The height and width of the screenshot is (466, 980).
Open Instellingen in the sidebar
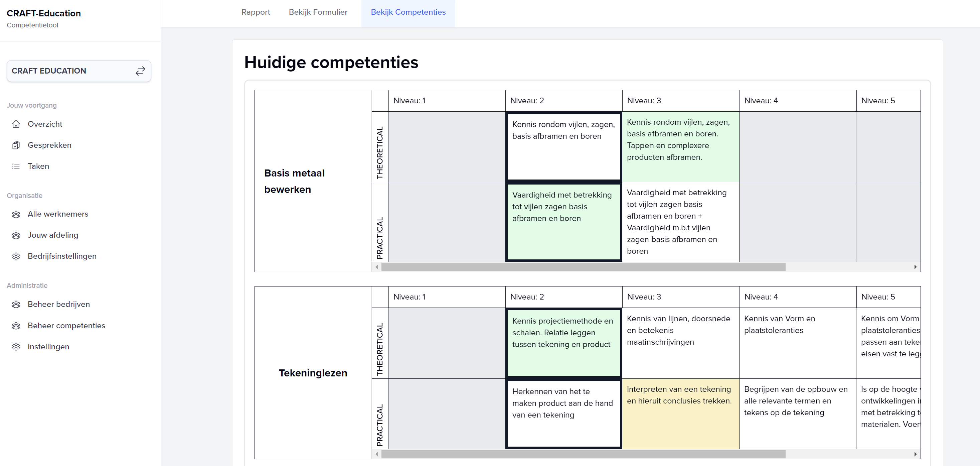[x=48, y=347]
